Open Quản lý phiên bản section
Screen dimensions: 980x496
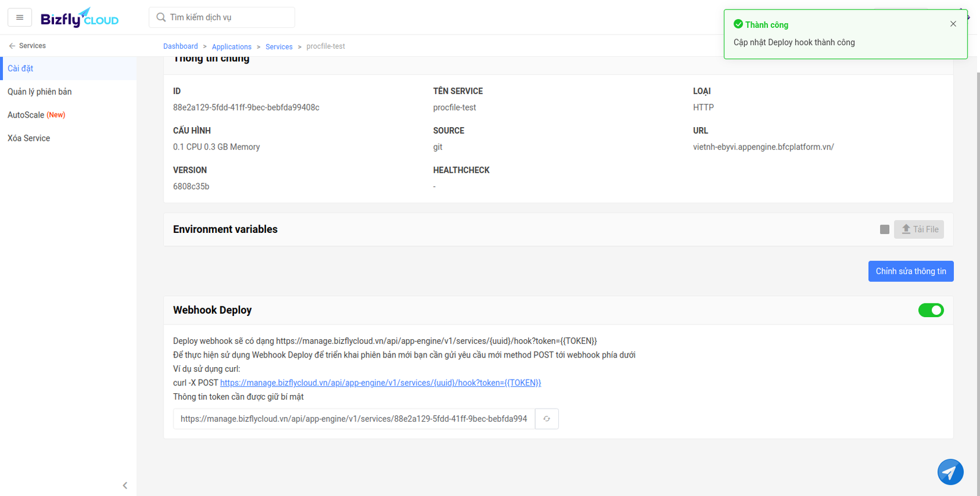pos(40,91)
